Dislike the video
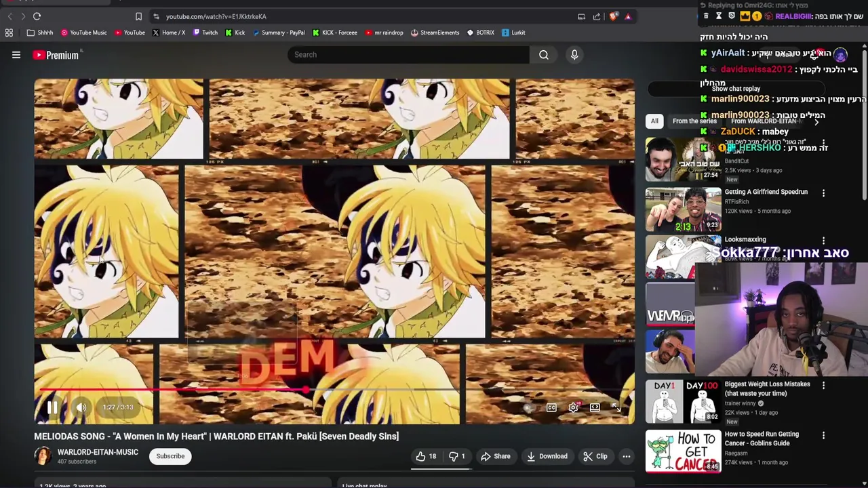This screenshot has width=868, height=488. pos(458,456)
